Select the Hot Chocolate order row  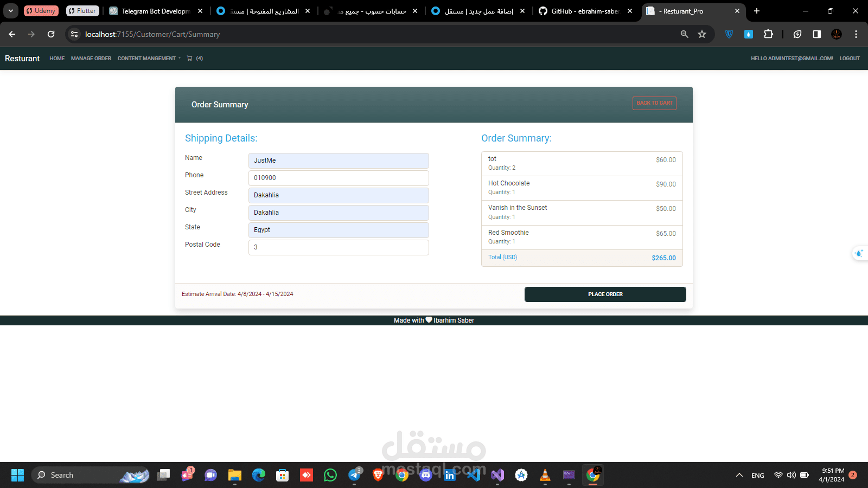point(582,188)
